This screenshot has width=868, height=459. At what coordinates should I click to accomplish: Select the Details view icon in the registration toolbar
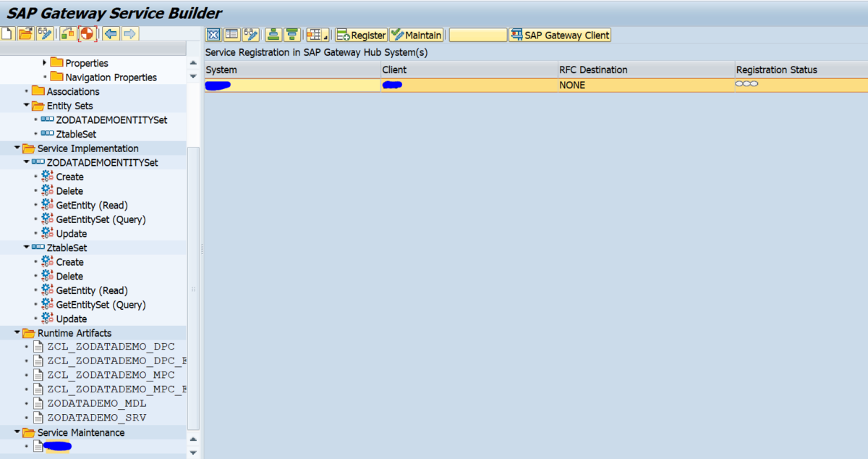(233, 34)
